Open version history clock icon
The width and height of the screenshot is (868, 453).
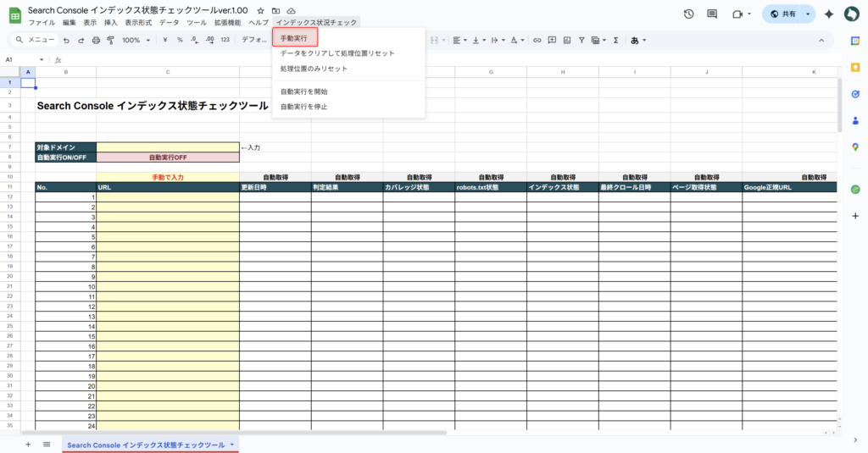tap(688, 14)
